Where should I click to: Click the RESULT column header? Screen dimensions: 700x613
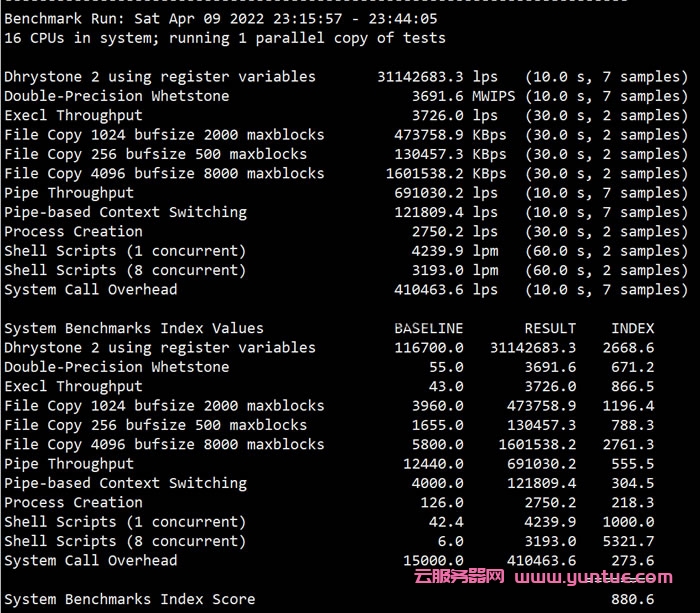point(550,328)
